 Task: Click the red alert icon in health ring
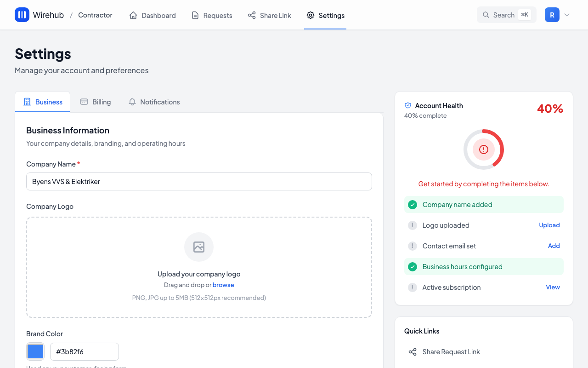click(483, 149)
